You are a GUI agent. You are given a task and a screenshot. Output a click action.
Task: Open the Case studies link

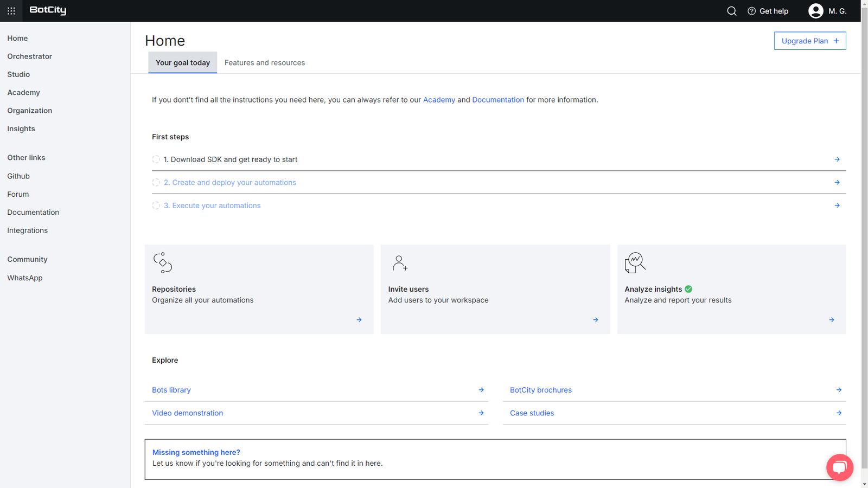coord(532,413)
